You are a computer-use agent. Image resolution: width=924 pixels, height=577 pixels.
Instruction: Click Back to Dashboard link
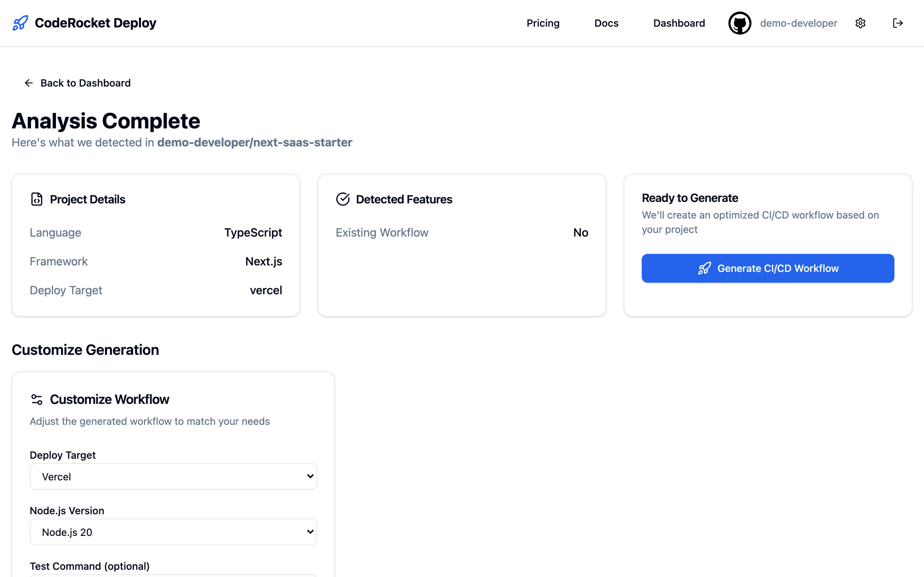point(85,83)
